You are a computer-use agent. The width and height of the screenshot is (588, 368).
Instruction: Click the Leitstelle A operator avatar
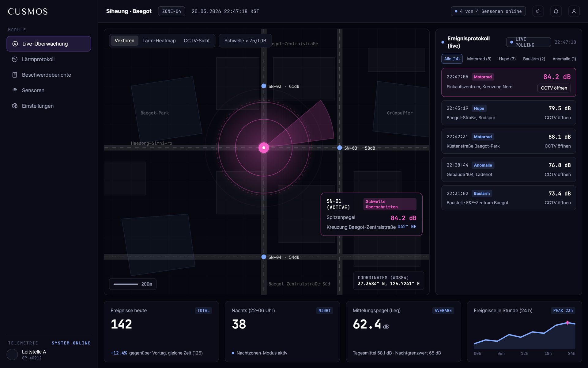click(x=12, y=355)
